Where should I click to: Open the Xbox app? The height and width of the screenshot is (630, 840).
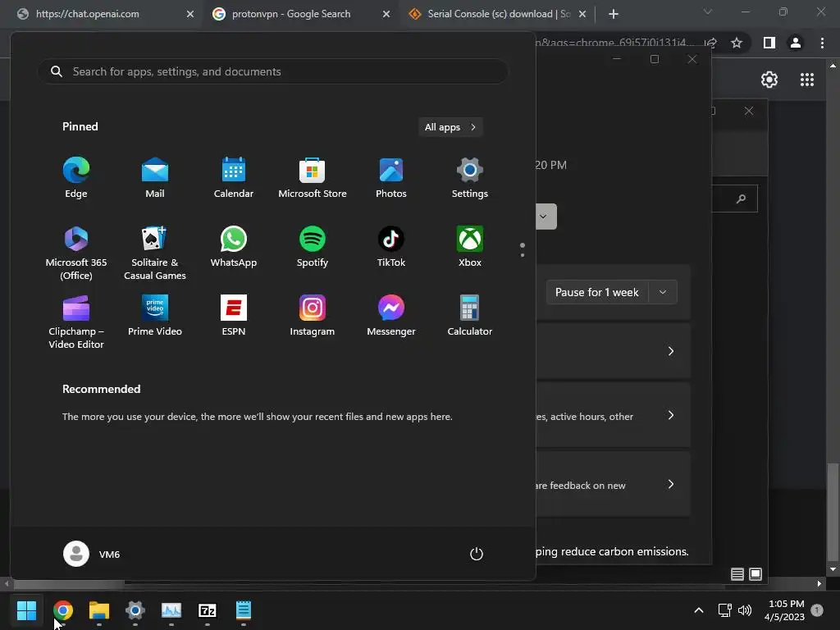point(470,247)
